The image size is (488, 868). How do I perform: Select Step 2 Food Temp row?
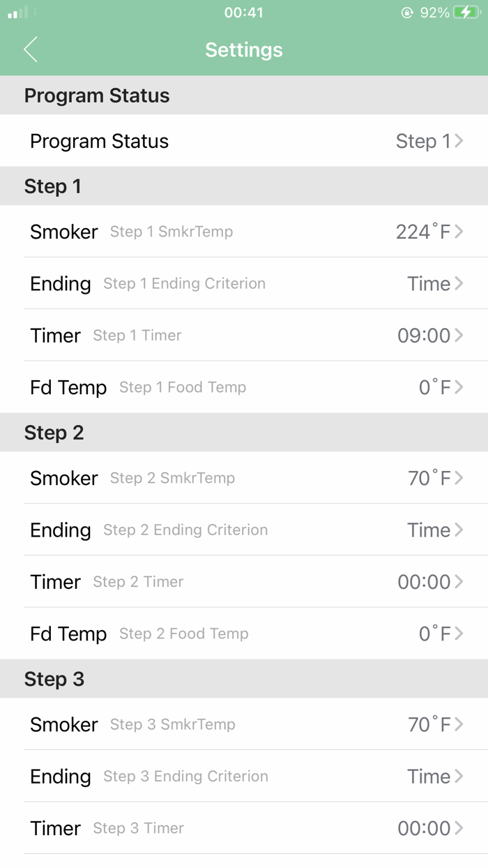pyautogui.click(x=244, y=634)
